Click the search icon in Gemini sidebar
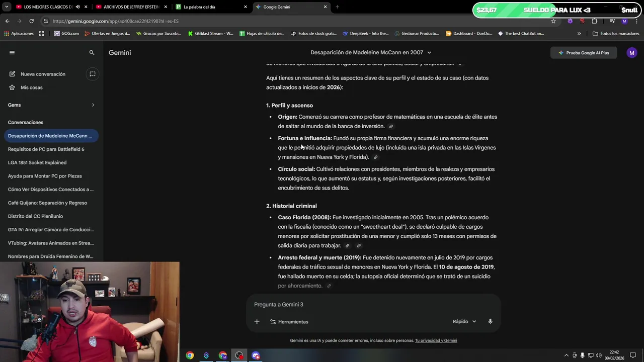 coord(92,52)
